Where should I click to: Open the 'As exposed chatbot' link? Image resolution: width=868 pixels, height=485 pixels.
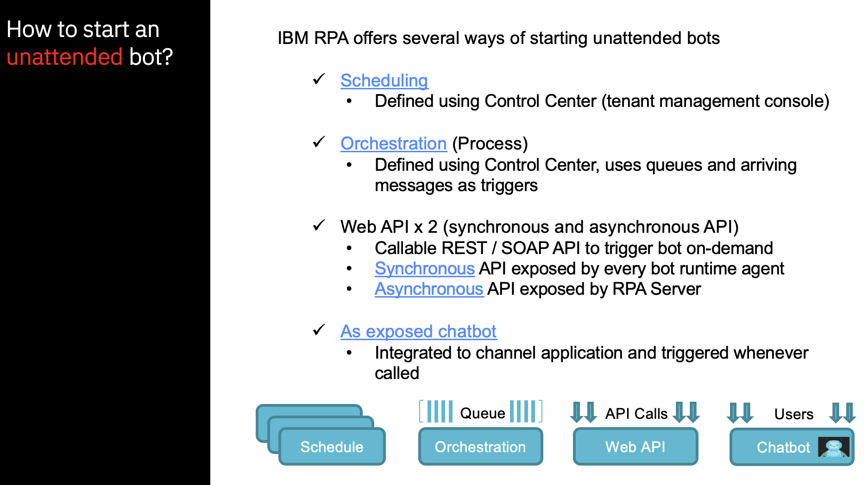tap(418, 331)
